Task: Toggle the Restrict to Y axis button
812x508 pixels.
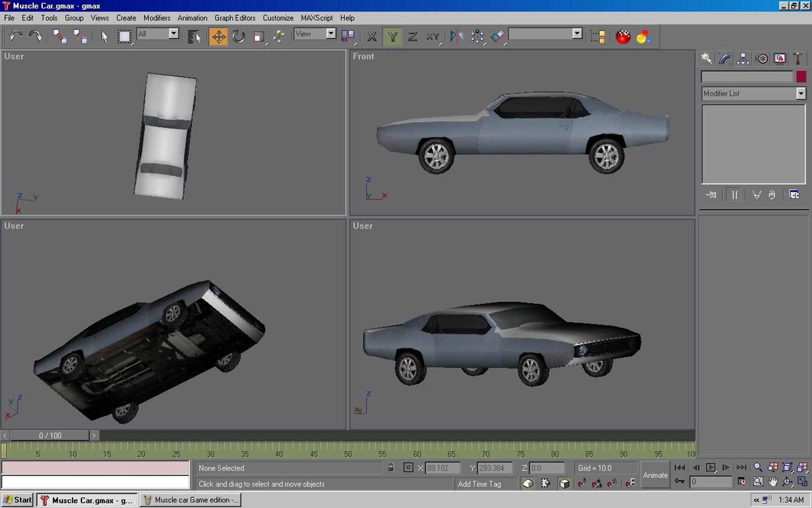Action: pos(392,36)
